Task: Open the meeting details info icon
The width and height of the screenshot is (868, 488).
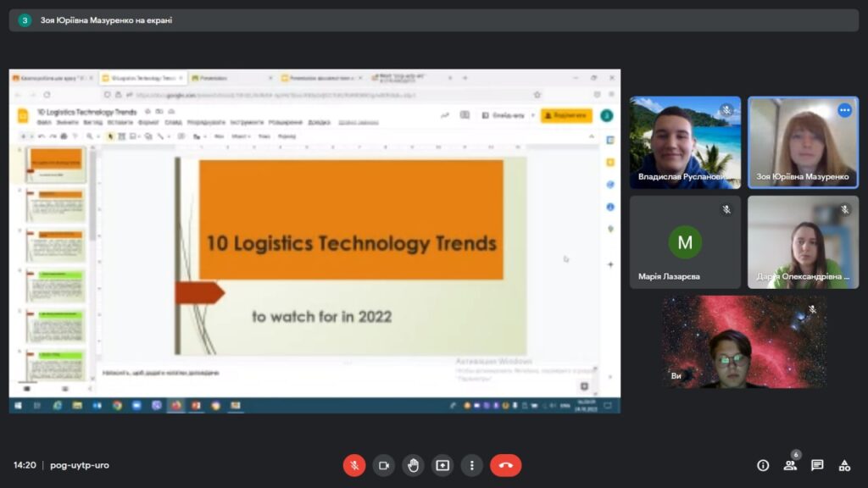Action: coord(763,465)
